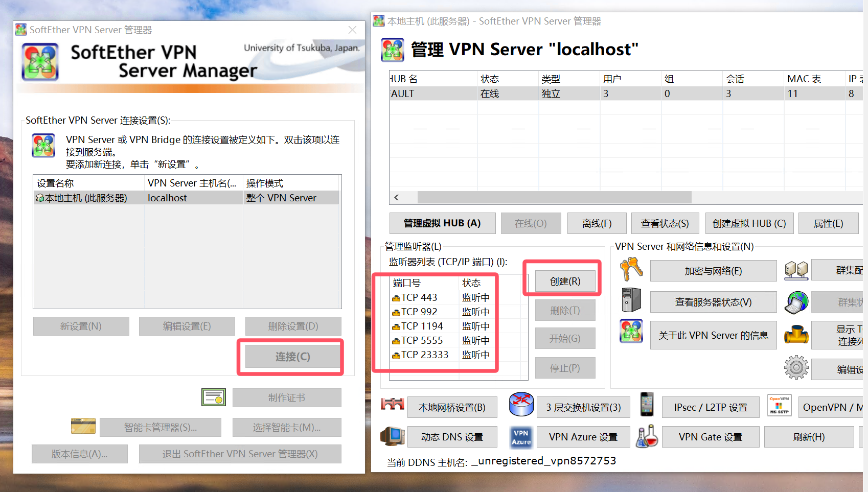This screenshot has width=868, height=492.
Task: Click the 编辑设置(E) button
Action: pos(187,326)
